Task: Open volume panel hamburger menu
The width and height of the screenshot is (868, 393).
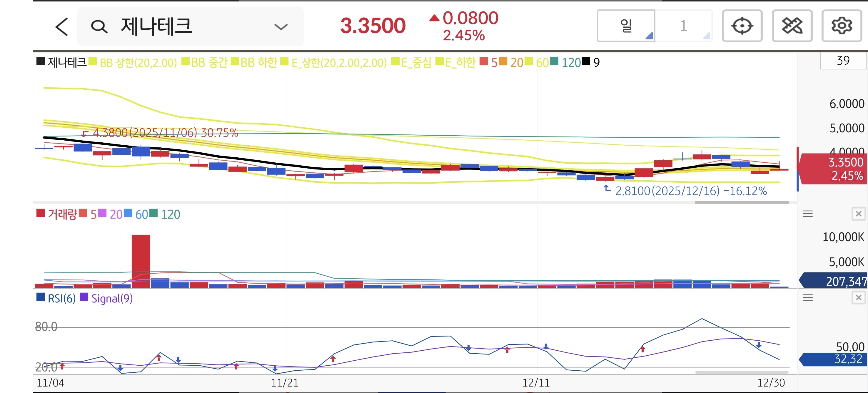Action: (807, 214)
